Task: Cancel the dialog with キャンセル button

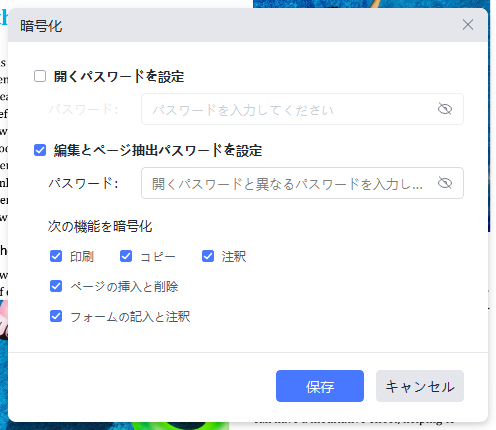Action: (x=420, y=386)
